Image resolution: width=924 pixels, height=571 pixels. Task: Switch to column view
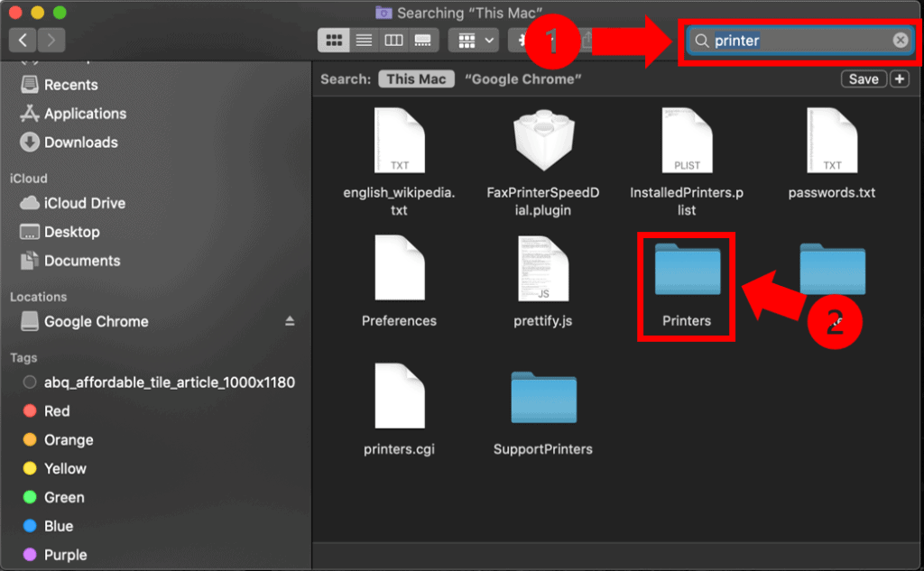point(392,40)
